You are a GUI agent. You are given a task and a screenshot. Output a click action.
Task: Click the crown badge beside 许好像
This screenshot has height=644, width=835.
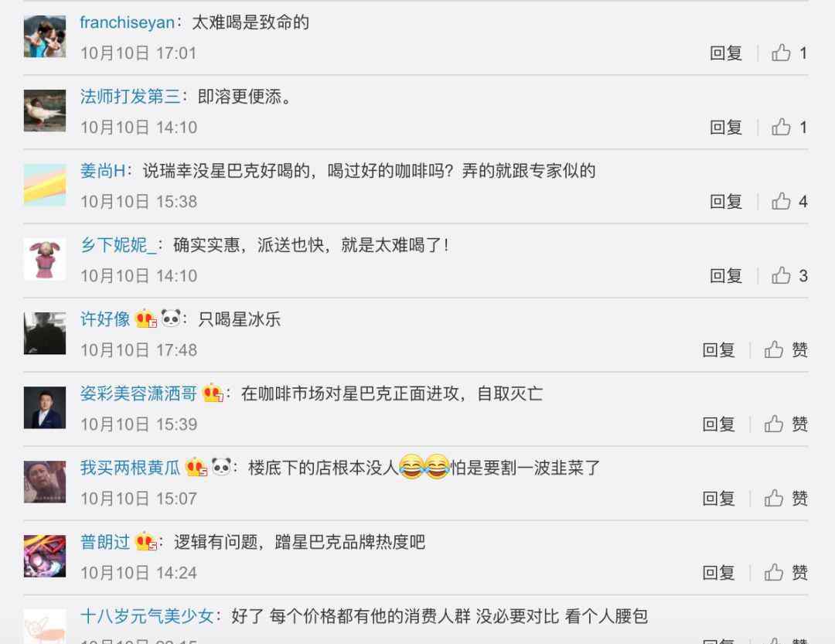[146, 319]
